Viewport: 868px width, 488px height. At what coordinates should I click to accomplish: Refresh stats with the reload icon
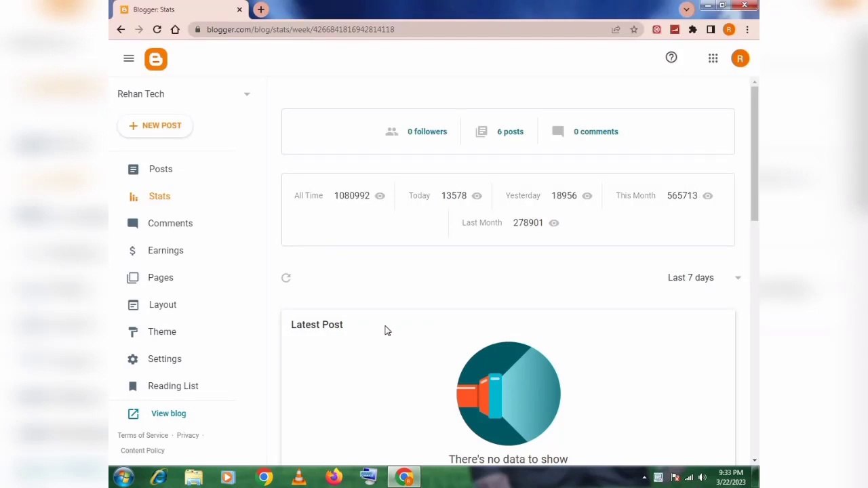pyautogui.click(x=286, y=277)
